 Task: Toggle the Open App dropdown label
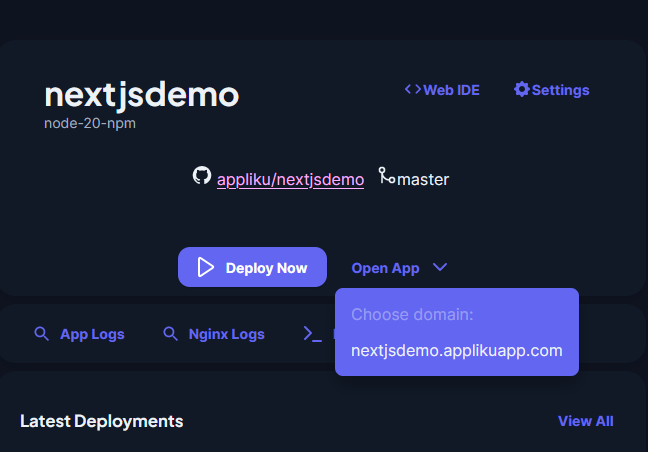(385, 268)
